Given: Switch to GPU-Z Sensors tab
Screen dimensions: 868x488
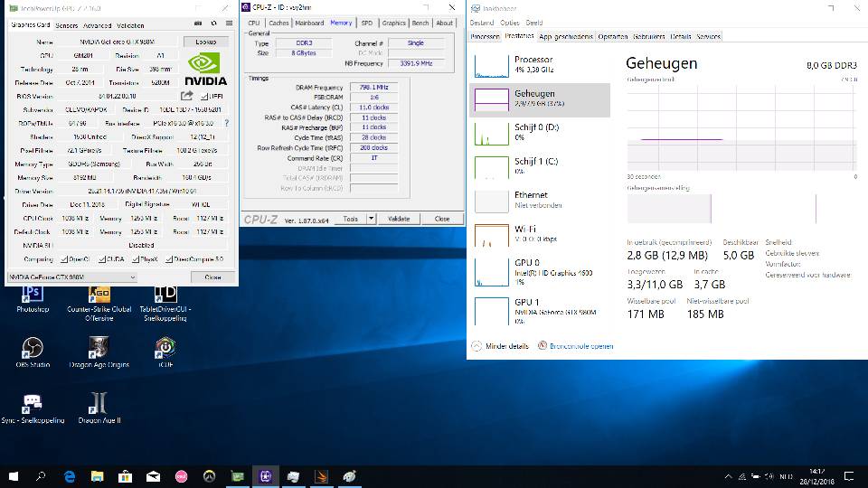Looking at the screenshot, I should (x=66, y=25).
